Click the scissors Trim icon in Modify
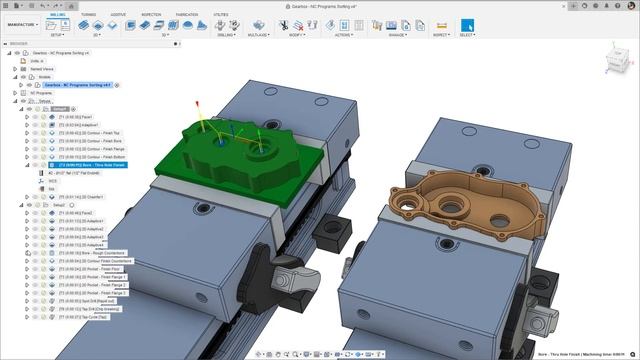This screenshot has width=640, height=360. pos(283,25)
